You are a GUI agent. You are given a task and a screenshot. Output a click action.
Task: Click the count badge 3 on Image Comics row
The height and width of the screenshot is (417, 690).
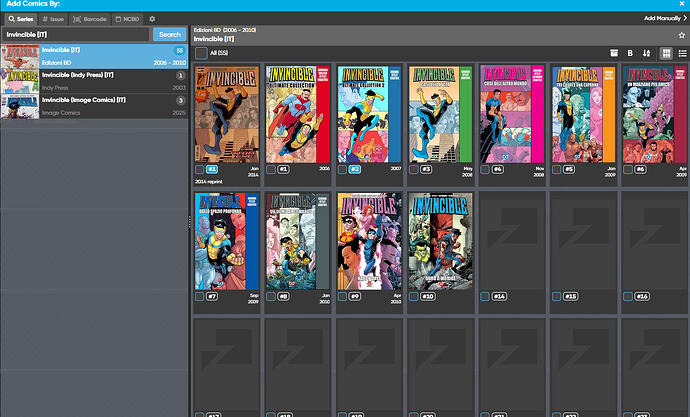(x=180, y=101)
